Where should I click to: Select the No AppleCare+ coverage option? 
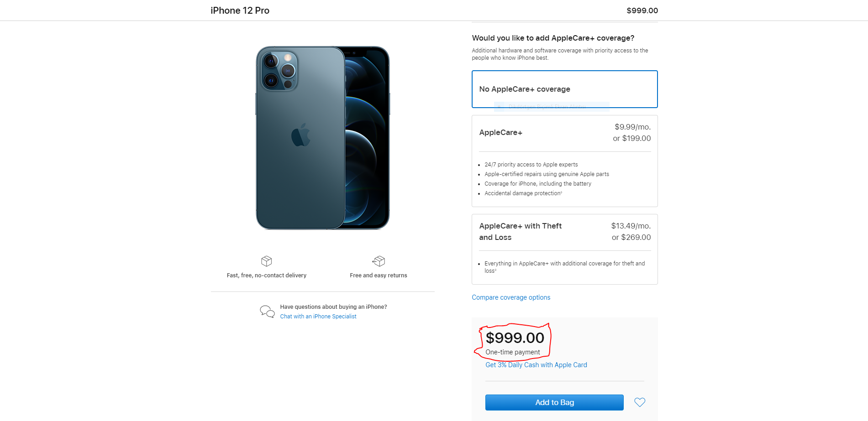564,89
